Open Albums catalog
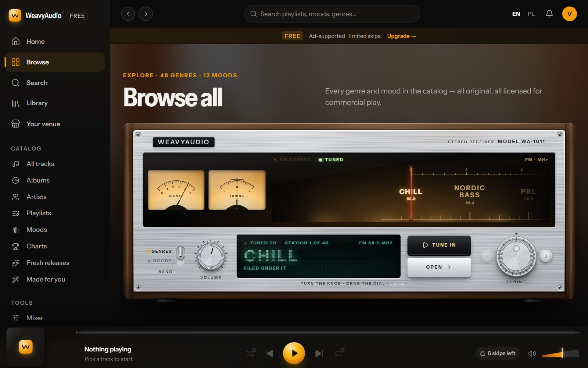The height and width of the screenshot is (368, 588). coord(55,180)
